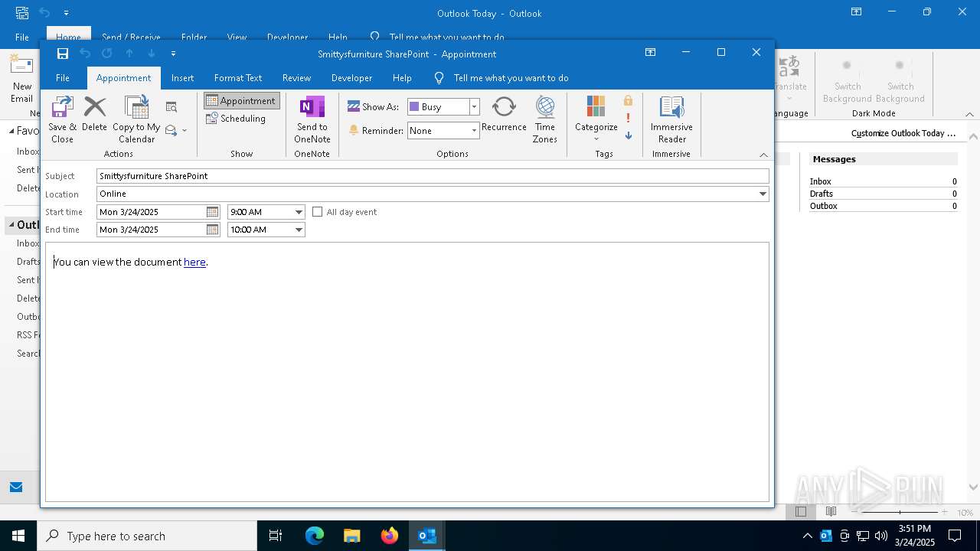The height and width of the screenshot is (551, 980).
Task: Open the Categorize color menu
Action: point(596,119)
